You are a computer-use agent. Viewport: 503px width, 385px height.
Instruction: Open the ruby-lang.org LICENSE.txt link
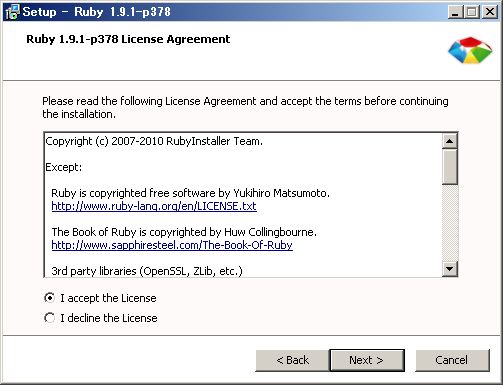click(154, 206)
